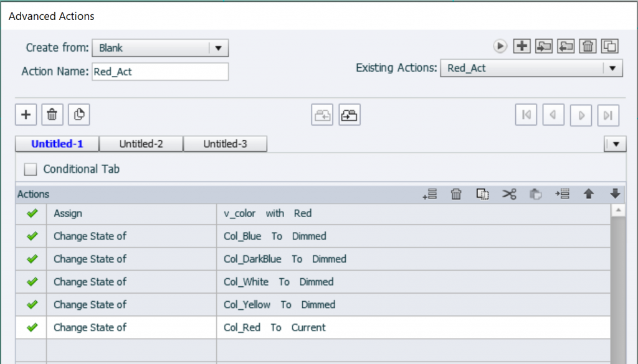
Task: Move selected action down with arrow
Action: [615, 194]
